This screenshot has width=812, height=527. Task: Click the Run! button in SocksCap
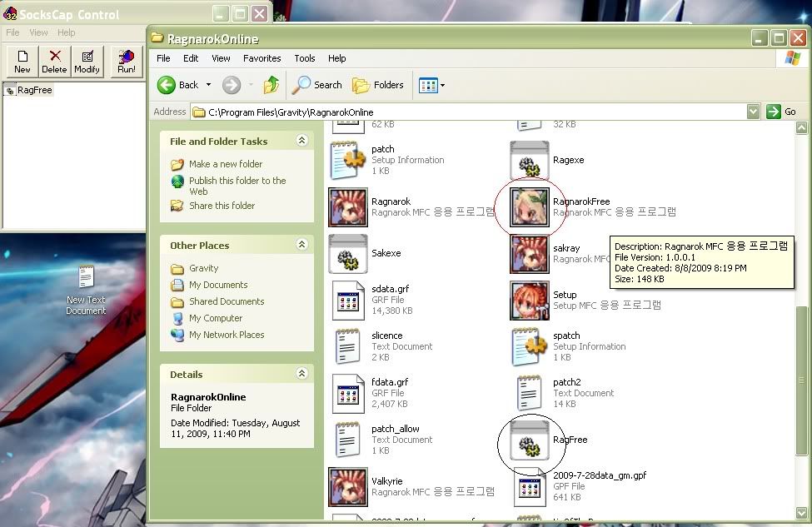[126, 62]
